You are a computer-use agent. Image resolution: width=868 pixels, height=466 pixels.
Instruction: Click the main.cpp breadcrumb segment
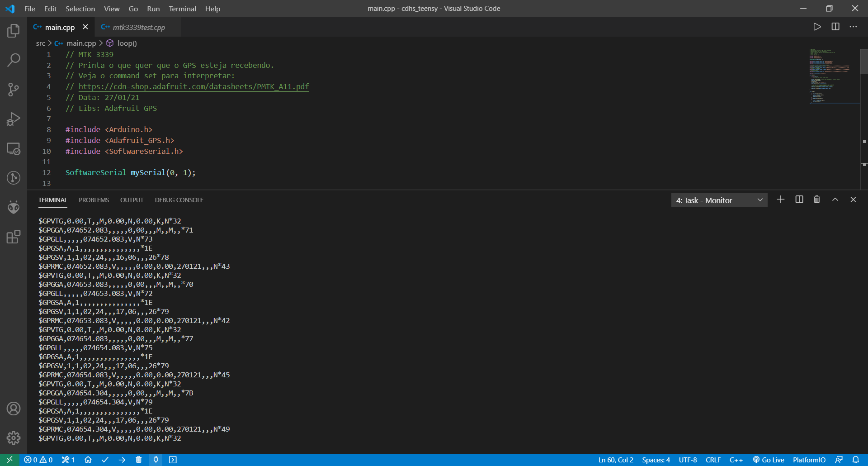81,43
